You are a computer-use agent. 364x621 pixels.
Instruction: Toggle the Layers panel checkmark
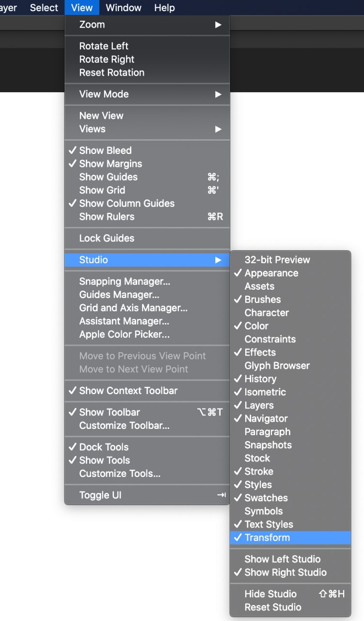tap(259, 406)
